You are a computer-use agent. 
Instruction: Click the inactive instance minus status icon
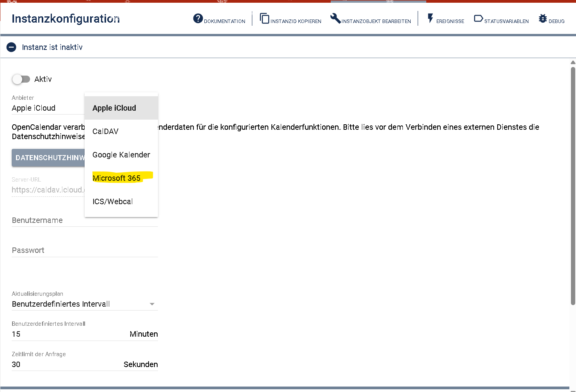click(12, 47)
